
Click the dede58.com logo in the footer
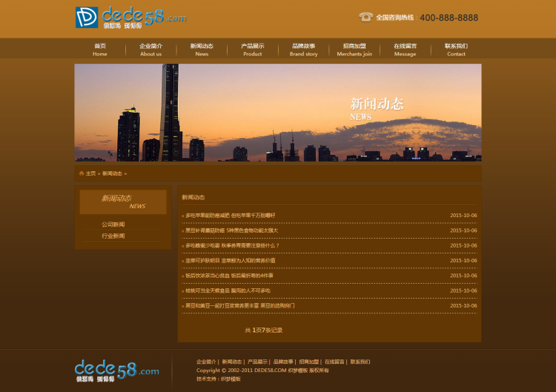116,371
